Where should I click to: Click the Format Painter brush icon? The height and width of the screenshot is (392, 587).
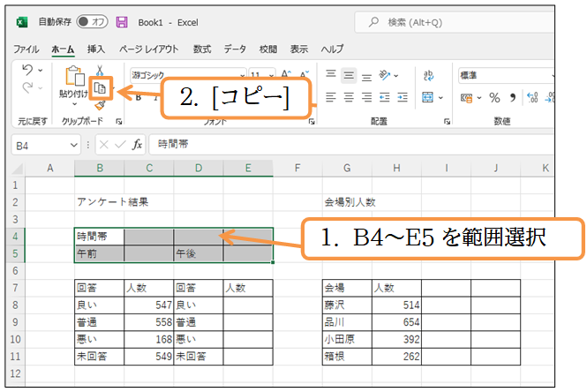coord(100,106)
